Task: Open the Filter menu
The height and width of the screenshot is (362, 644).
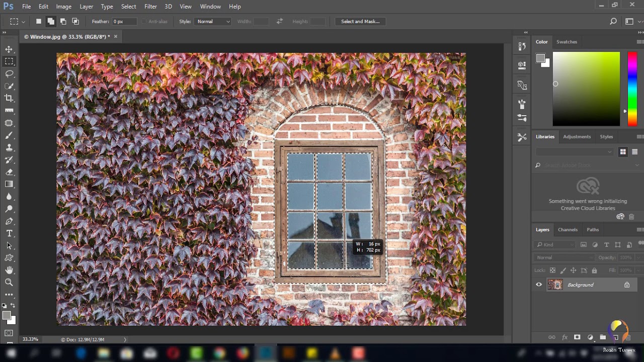Action: [x=150, y=7]
